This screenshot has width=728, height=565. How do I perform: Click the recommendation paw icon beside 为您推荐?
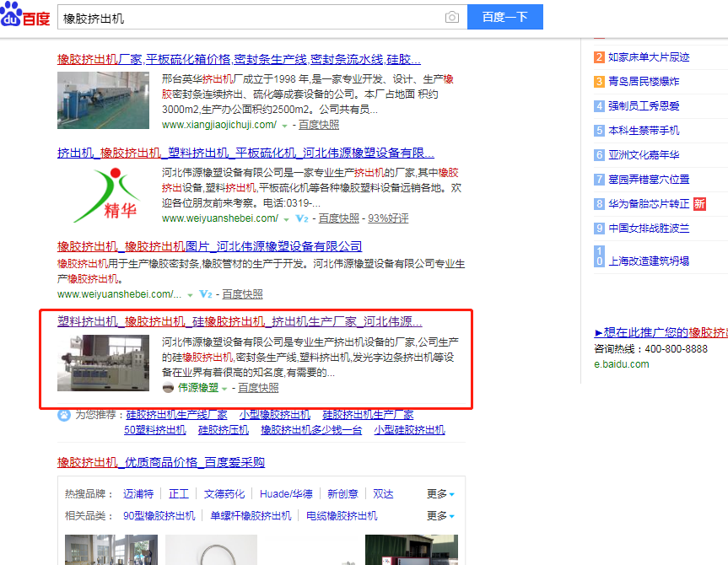(x=63, y=415)
